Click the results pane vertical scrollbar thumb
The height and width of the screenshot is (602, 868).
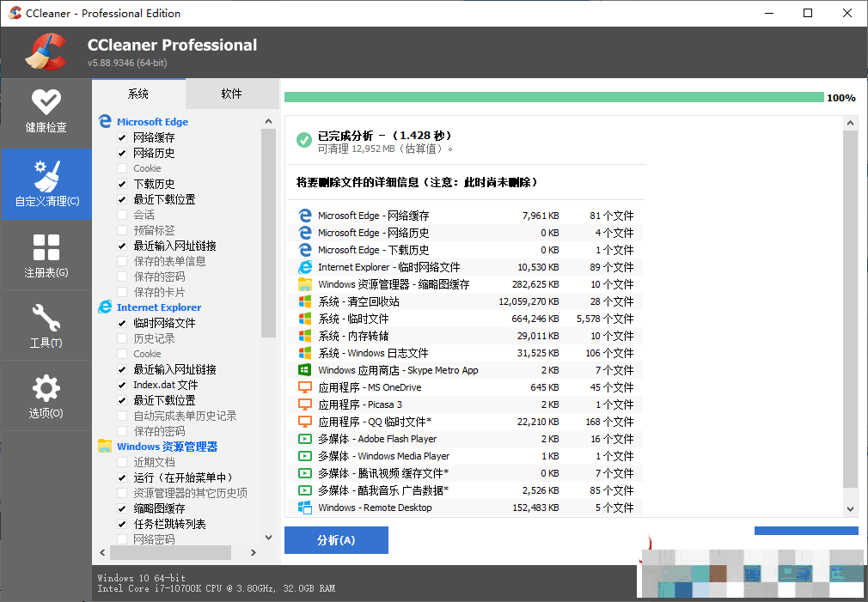point(850,309)
